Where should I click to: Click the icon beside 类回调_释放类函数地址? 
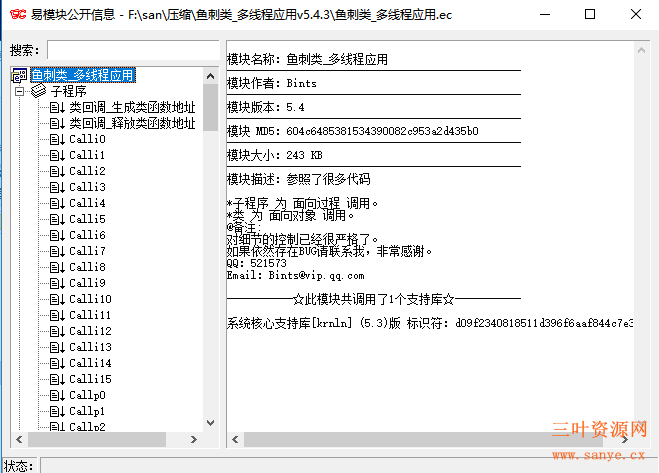tap(57, 124)
